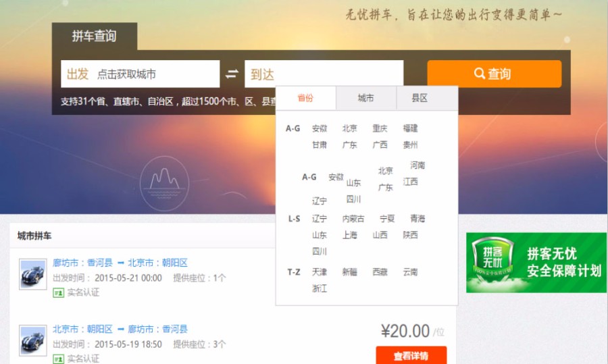Pick 宁夏 in the L-S group
This screenshot has width=608, height=364.
pyautogui.click(x=387, y=219)
